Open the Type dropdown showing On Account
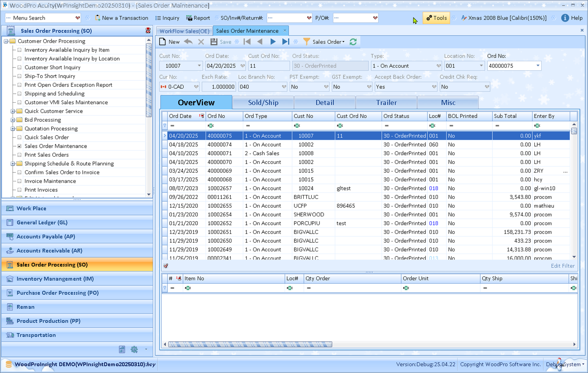The image size is (588, 373). pyautogui.click(x=438, y=66)
